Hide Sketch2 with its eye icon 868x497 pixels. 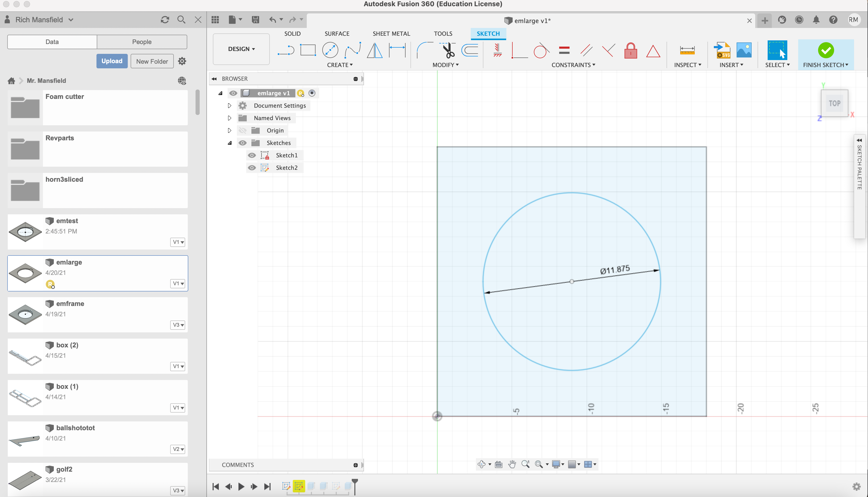tap(252, 167)
